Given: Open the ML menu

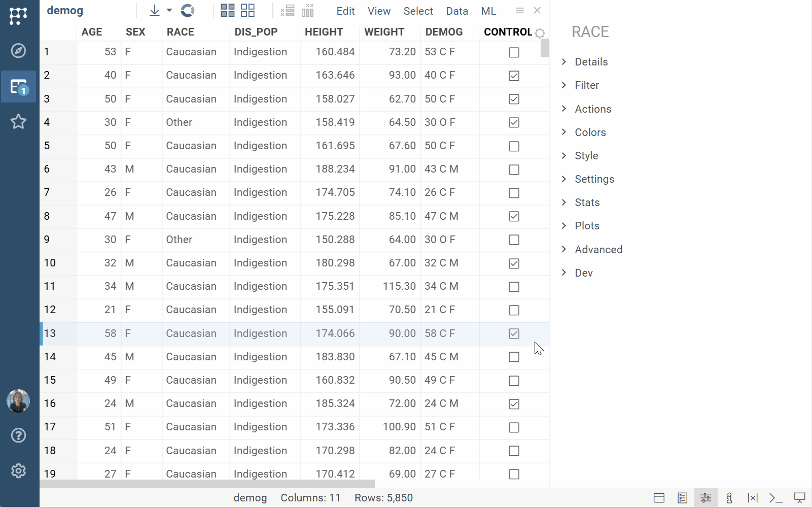Looking at the screenshot, I should coord(488,11).
